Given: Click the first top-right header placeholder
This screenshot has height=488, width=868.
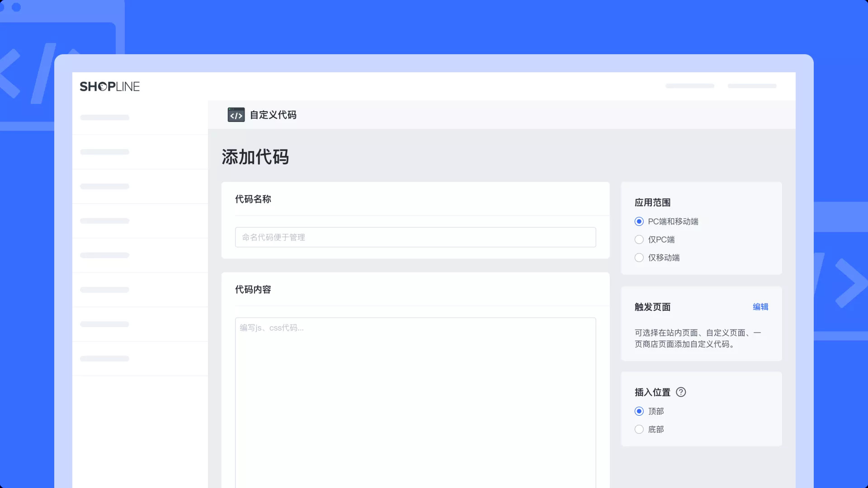Looking at the screenshot, I should coord(690,86).
